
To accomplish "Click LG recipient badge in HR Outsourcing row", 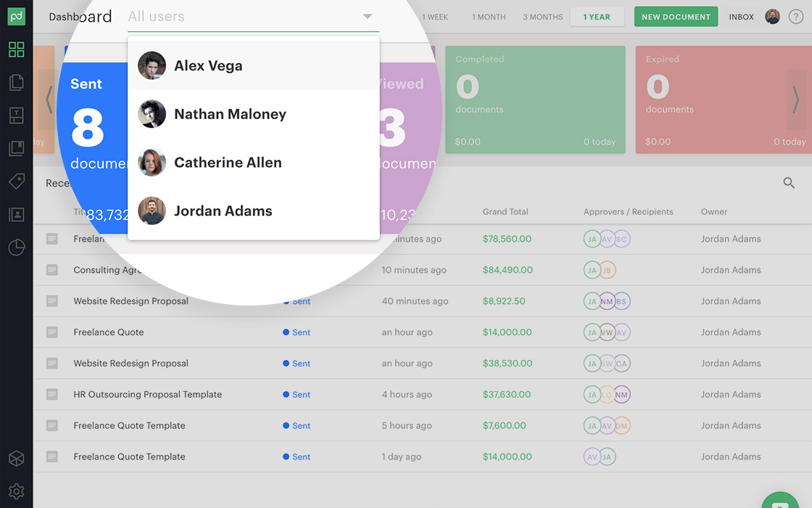I will 606,395.
